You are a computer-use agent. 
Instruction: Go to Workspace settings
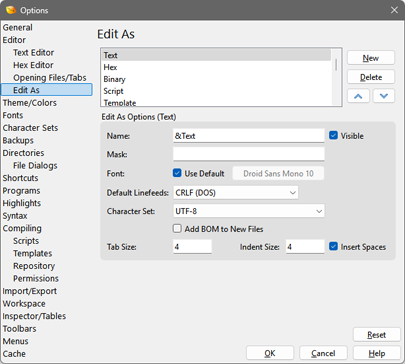tap(24, 304)
